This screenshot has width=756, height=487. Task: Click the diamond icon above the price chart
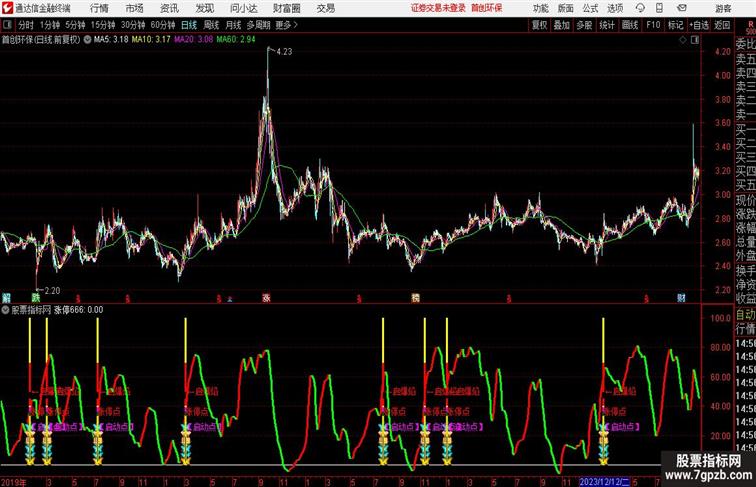point(683,40)
